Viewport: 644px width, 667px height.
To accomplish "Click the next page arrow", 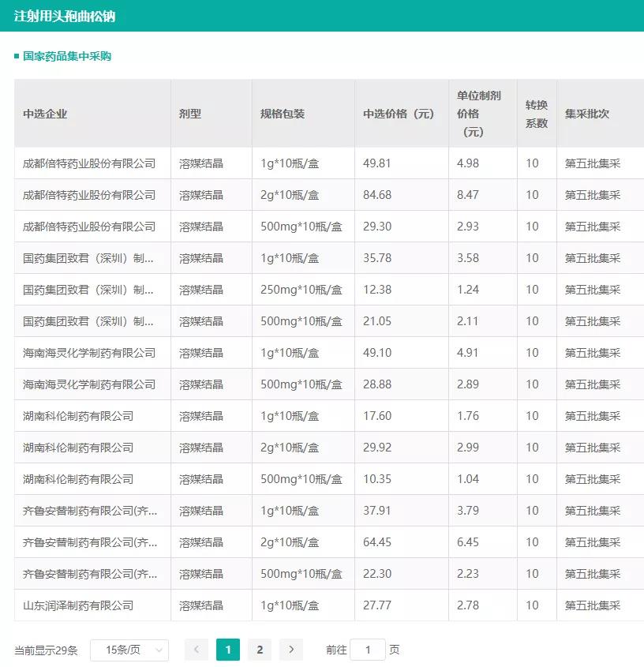I will click(x=291, y=650).
